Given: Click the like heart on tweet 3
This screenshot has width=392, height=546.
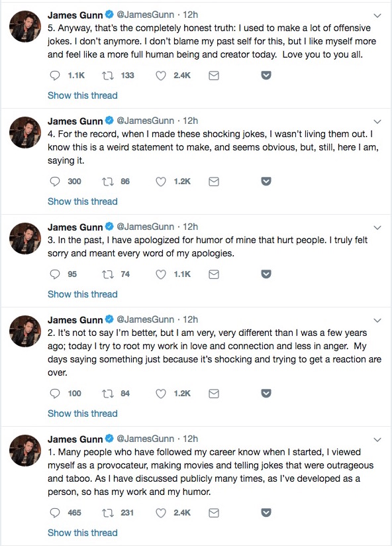Looking at the screenshot, I should click(160, 274).
